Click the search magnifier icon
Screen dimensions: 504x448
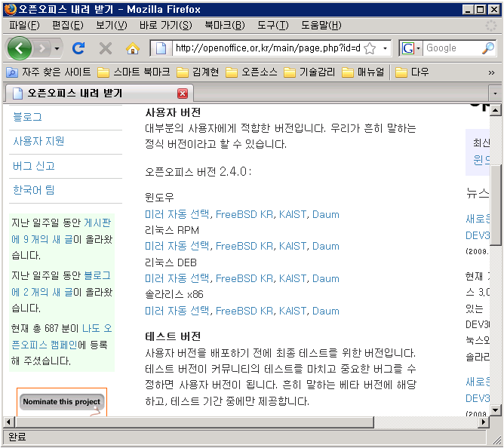pyautogui.click(x=487, y=48)
